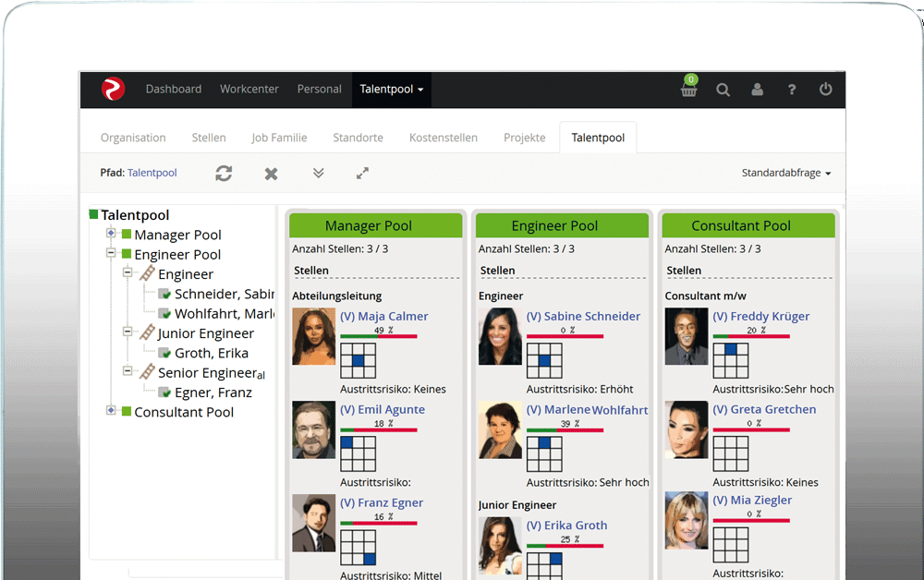Click the person icon beside Schneider, Sabine
Image resolution: width=924 pixels, height=580 pixels.
coord(164,294)
